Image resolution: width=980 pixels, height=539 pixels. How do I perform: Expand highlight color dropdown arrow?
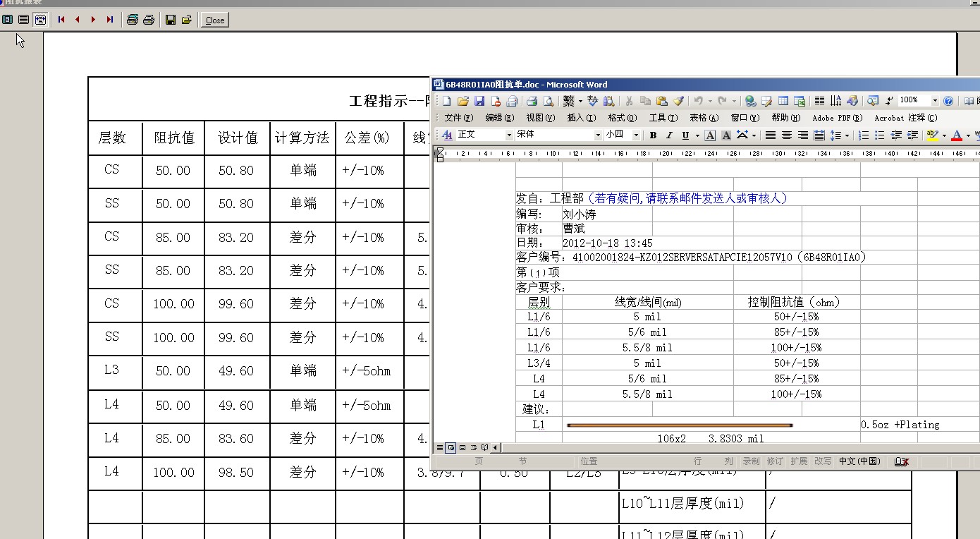click(944, 135)
